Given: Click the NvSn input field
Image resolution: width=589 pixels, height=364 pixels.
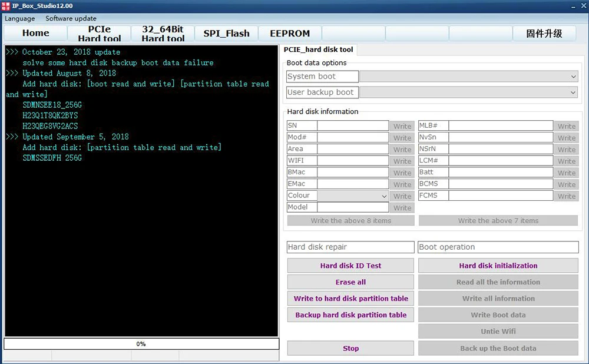Looking at the screenshot, I should pos(501,137).
